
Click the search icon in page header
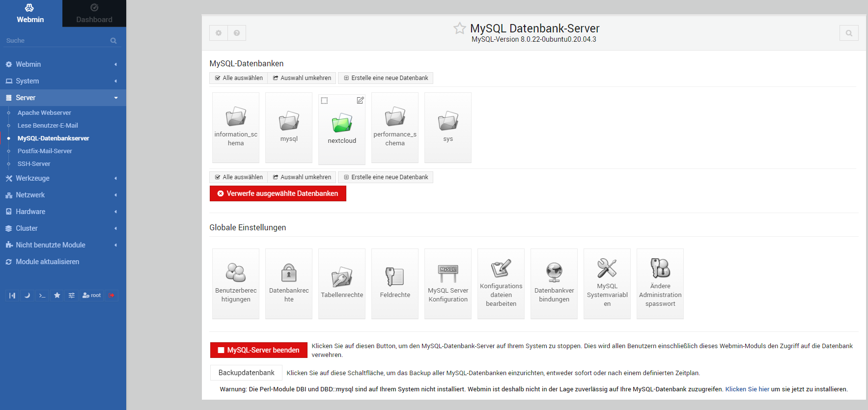pyautogui.click(x=849, y=33)
